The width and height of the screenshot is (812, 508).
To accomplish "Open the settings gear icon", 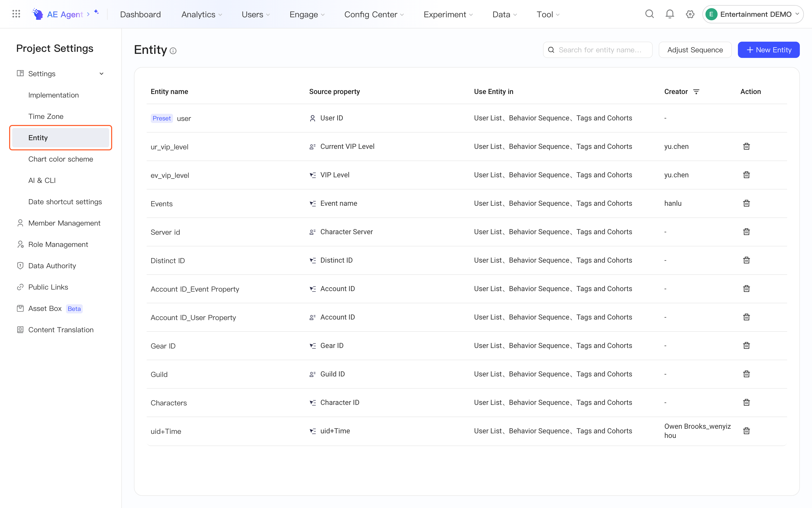I will pos(690,14).
